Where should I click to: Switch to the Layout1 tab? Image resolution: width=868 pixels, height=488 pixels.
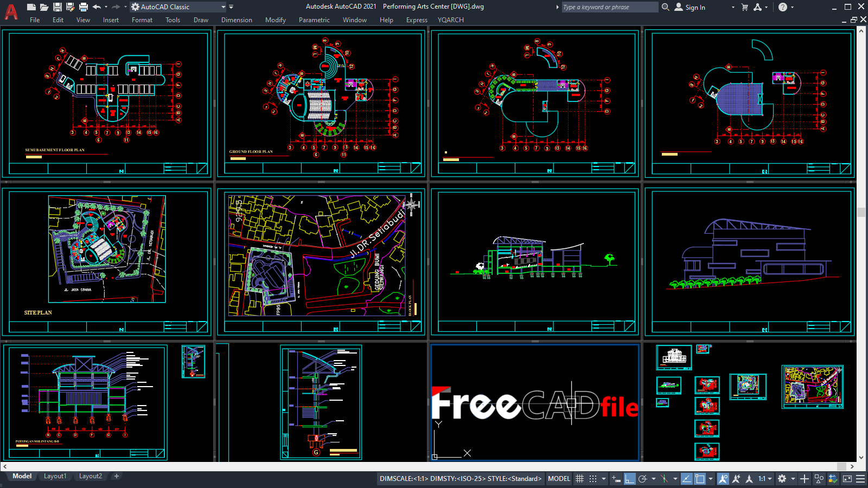point(55,476)
